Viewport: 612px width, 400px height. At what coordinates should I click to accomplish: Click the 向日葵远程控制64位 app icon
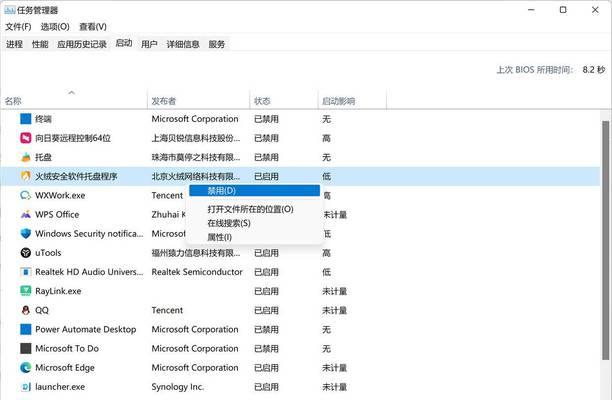26,138
